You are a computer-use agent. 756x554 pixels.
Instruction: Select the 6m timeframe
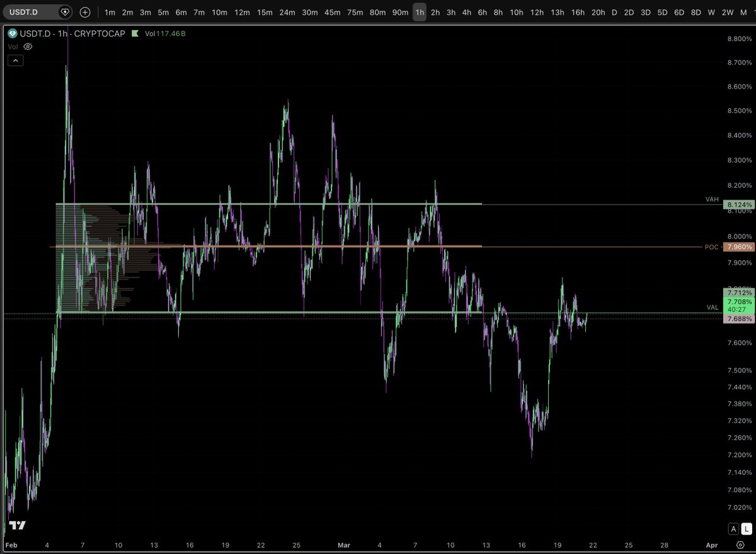pyautogui.click(x=181, y=13)
